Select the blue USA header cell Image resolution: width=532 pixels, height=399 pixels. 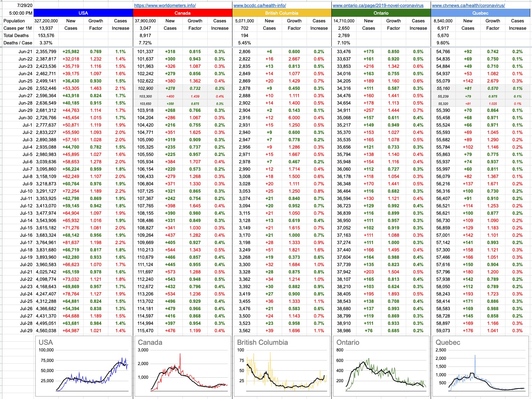tap(83, 13)
